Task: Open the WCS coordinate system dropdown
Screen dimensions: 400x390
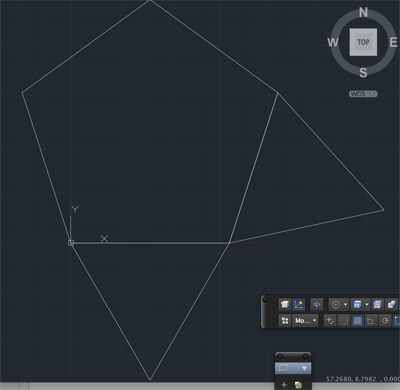Action: 363,94
